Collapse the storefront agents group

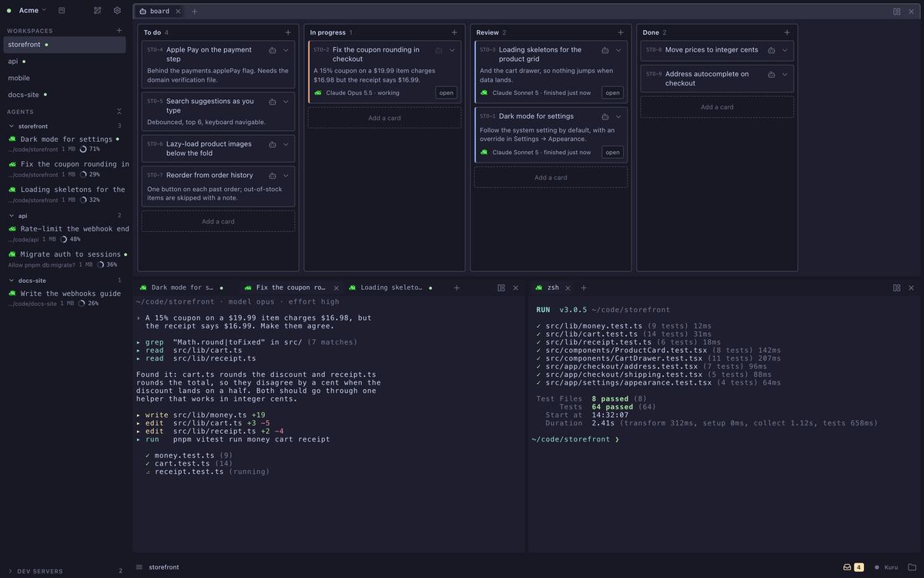12,126
